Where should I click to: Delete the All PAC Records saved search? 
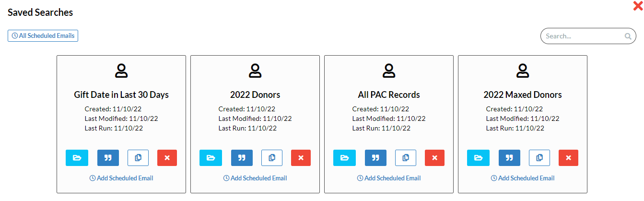point(434,158)
